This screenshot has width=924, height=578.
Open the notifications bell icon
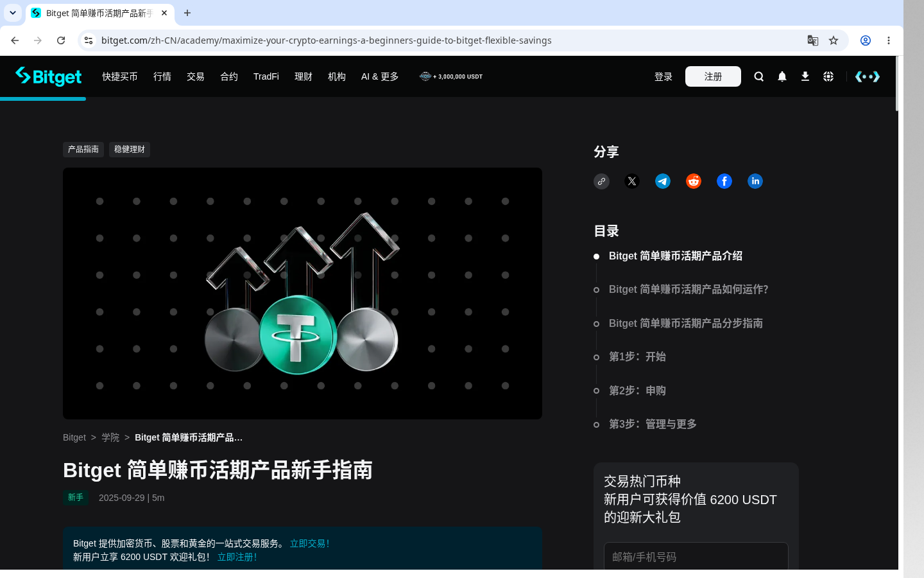[782, 76]
